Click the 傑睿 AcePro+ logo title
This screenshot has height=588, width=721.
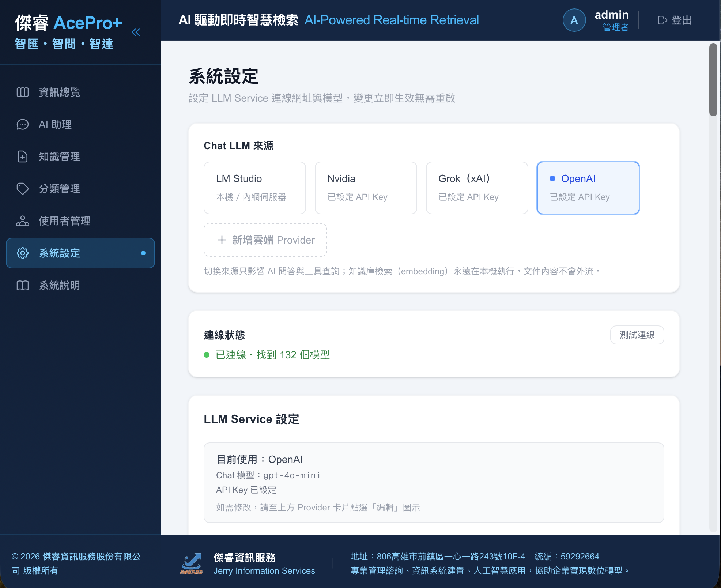[69, 23]
